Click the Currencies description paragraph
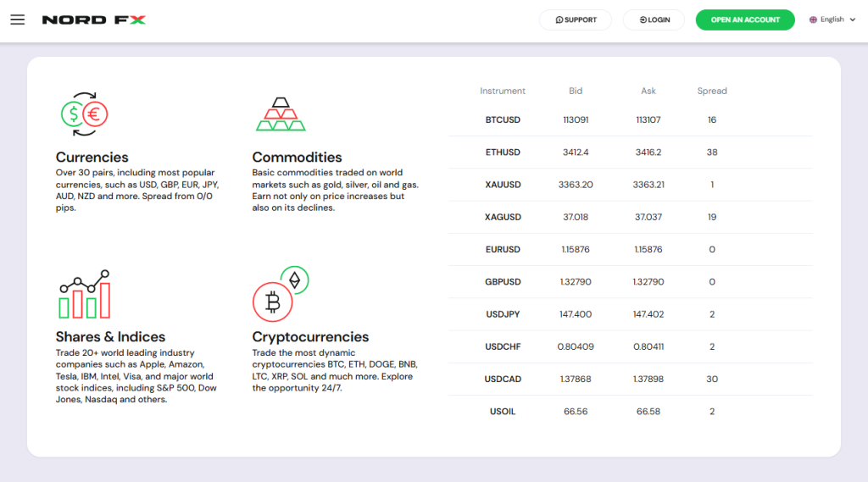 coord(137,191)
